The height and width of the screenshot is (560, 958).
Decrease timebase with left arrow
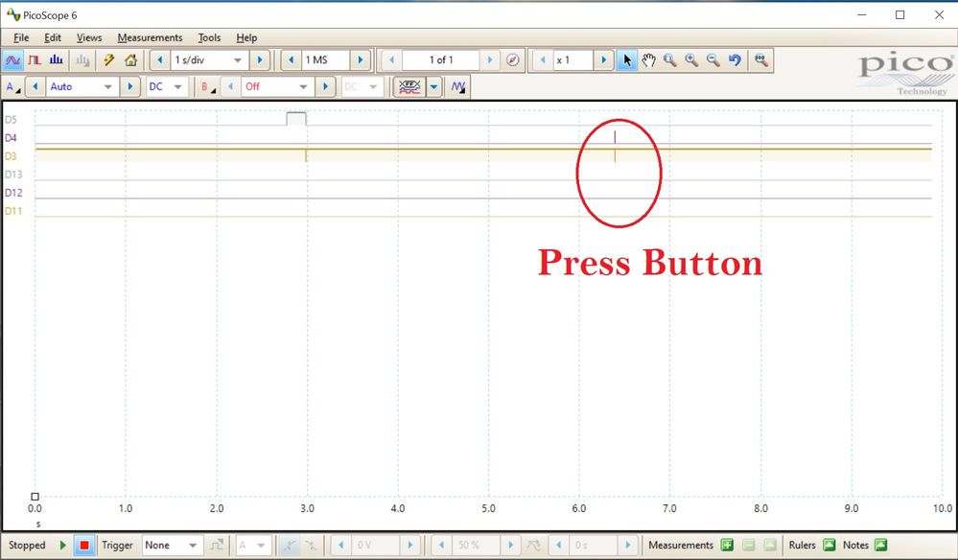(x=160, y=59)
